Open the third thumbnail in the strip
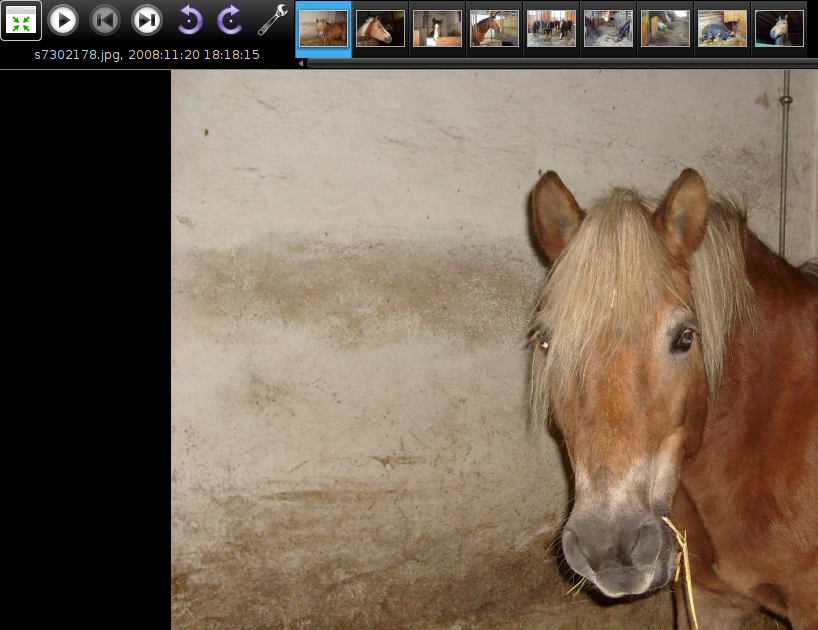Viewport: 818px width, 630px height. 437,29
